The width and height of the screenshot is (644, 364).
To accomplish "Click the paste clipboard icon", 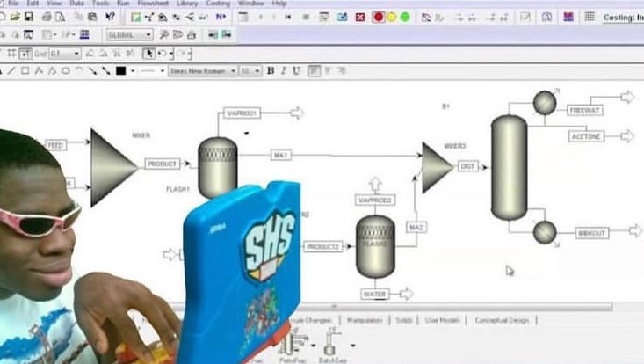I will [x=92, y=17].
